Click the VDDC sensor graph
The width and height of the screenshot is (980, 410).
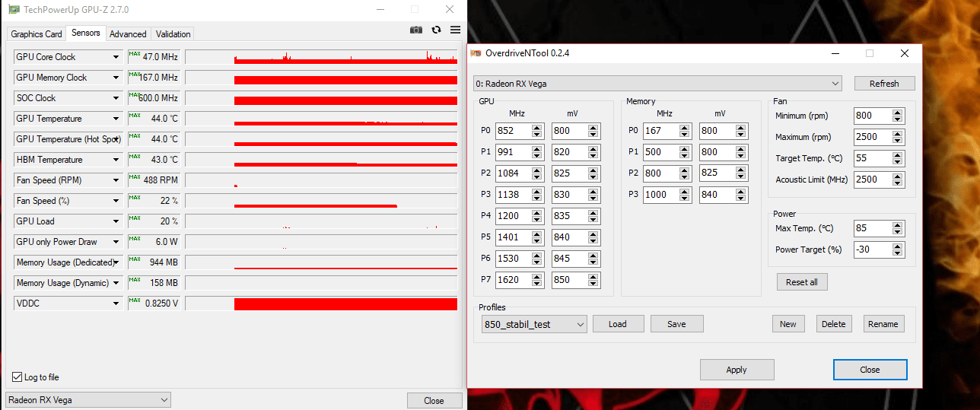pyautogui.click(x=323, y=304)
